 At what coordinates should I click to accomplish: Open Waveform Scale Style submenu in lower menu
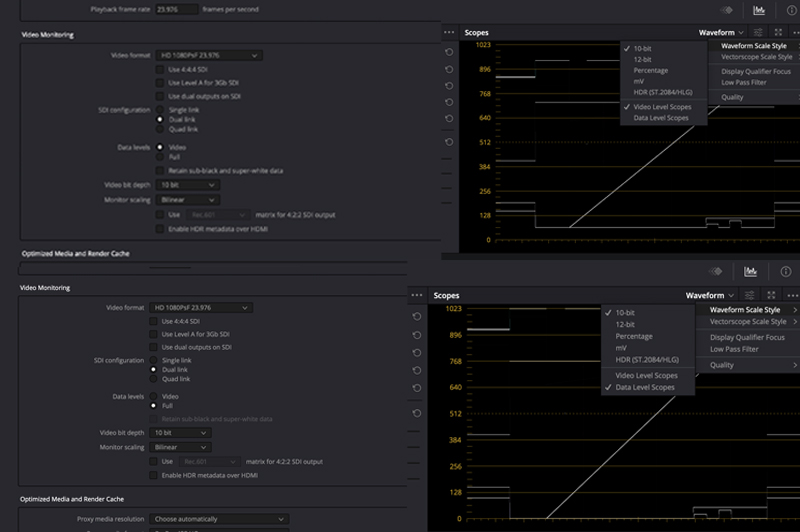747,310
